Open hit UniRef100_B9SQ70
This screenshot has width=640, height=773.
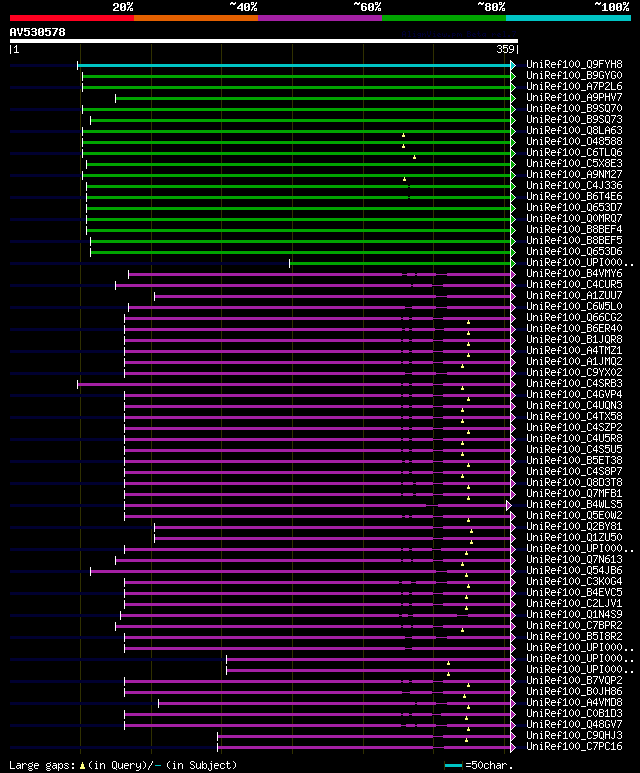pos(574,108)
